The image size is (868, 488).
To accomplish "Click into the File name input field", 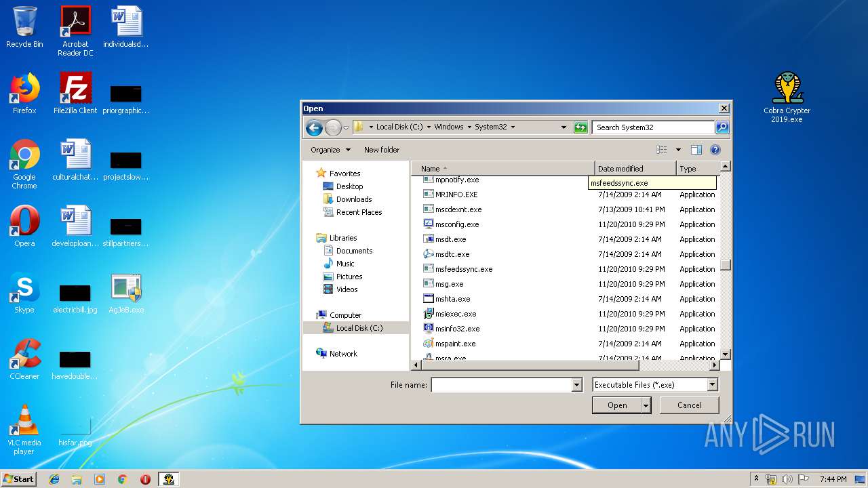I will pos(501,385).
